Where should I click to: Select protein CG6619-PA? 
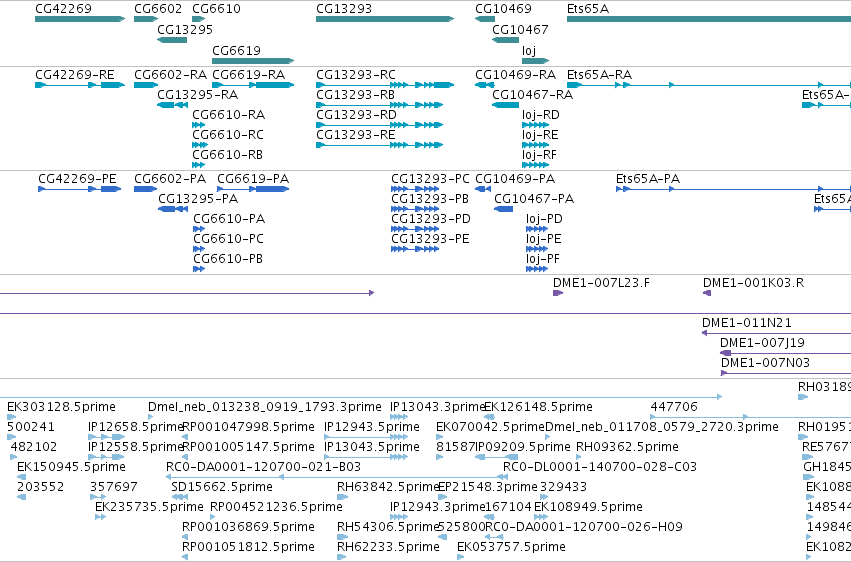click(x=253, y=189)
